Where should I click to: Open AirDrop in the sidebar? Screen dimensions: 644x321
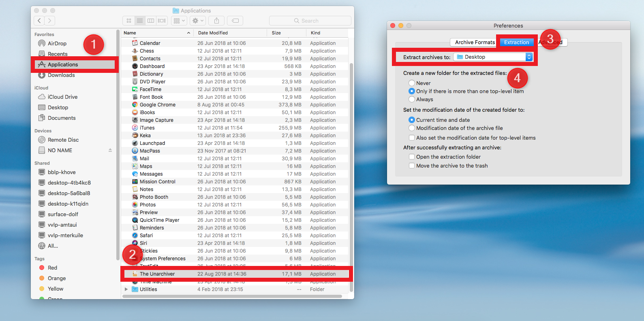[x=57, y=43]
